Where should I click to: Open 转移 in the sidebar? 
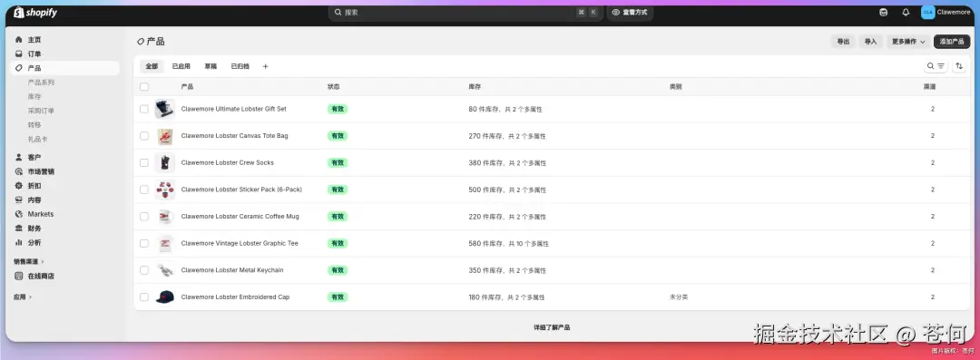coord(34,125)
